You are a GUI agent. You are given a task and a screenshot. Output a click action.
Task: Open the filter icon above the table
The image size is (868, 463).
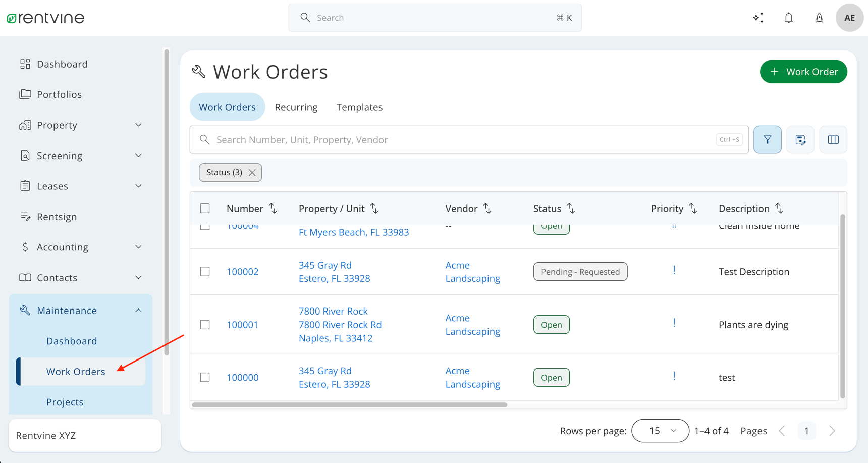[x=768, y=139]
